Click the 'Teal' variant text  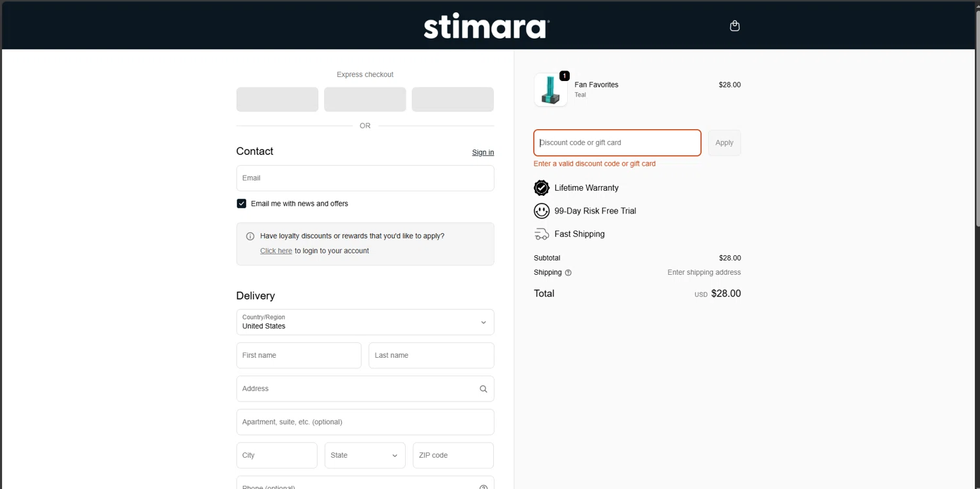(580, 95)
